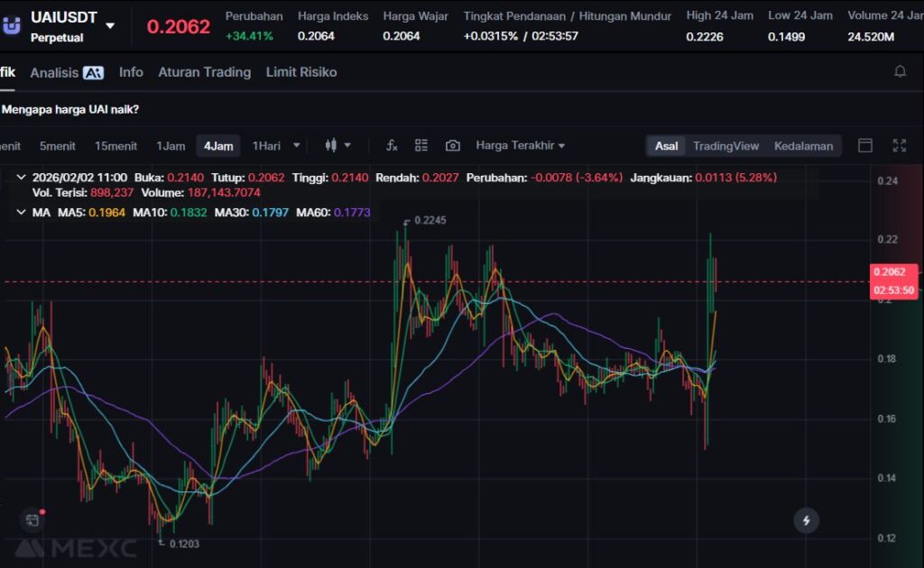924x568 pixels.
Task: Open the candlestick chart type selector
Action: point(337,145)
